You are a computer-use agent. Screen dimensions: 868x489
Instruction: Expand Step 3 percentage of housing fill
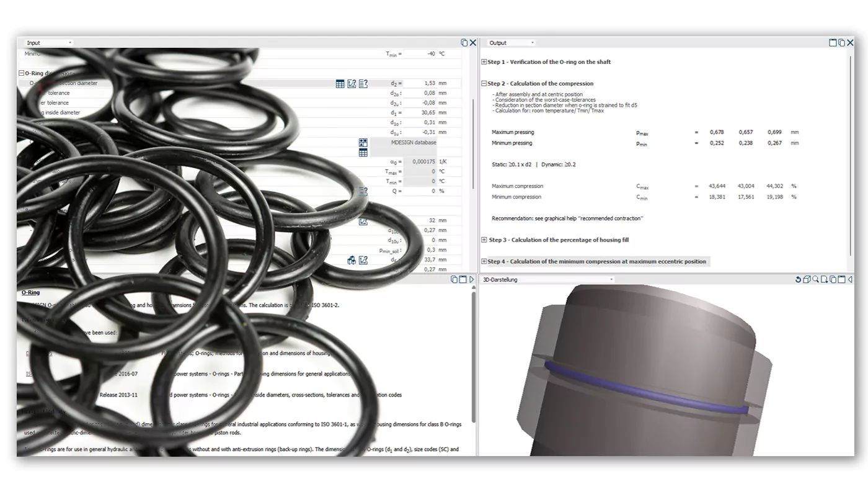484,240
